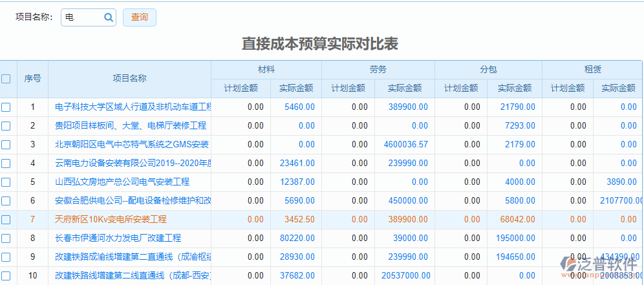Viewport: 644px width, 285px height.
Task: Type in the 项目名称 input field
Action: [x=82, y=18]
